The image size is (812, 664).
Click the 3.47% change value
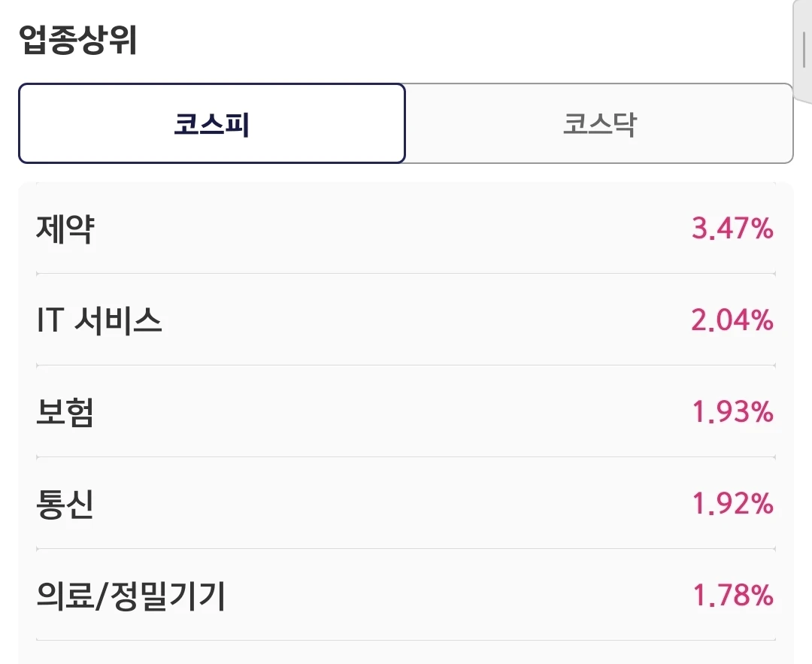click(732, 229)
